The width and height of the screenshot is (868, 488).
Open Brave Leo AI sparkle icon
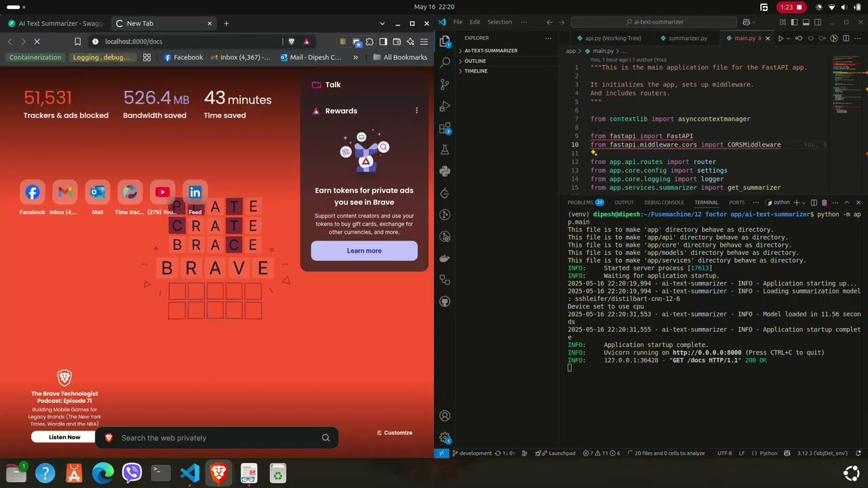coord(410,41)
